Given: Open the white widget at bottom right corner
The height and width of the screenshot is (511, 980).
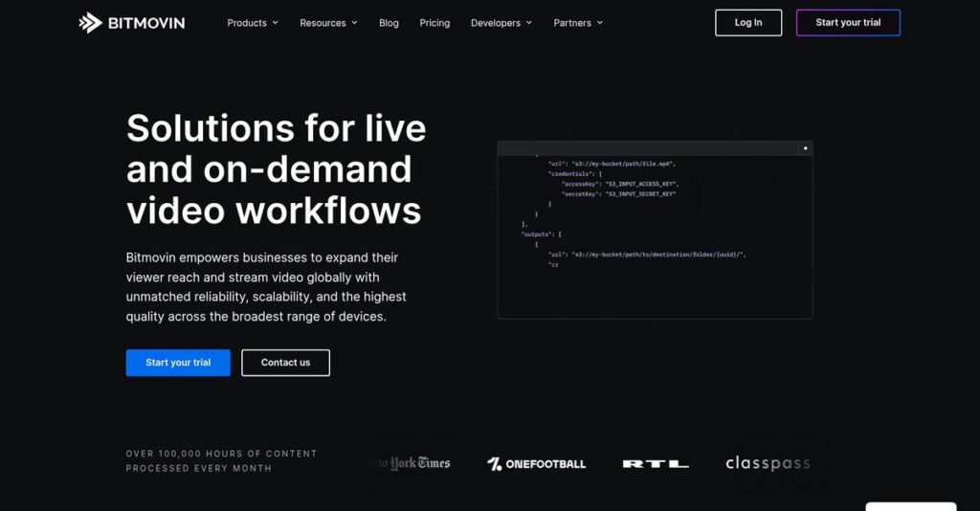Looking at the screenshot, I should click(910, 505).
